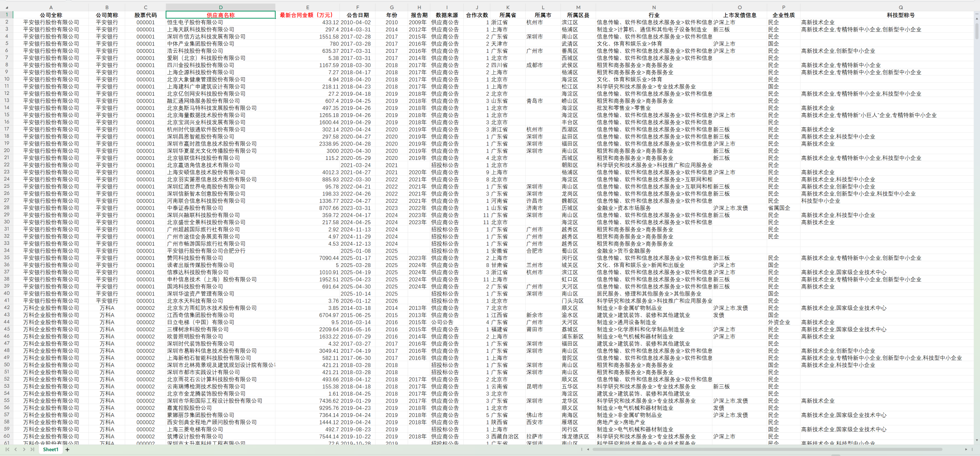This screenshot has height=456, width=980.
Task: Select column N header
Action: tap(654, 7)
